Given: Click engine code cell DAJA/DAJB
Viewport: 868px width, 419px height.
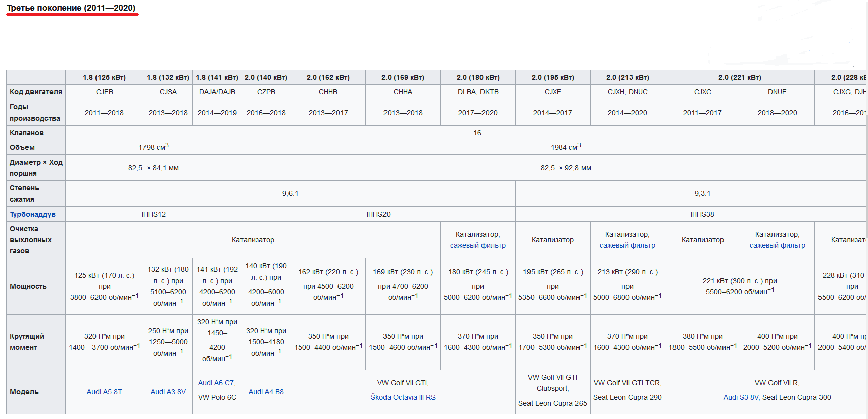Looking at the screenshot, I should pos(217,92).
